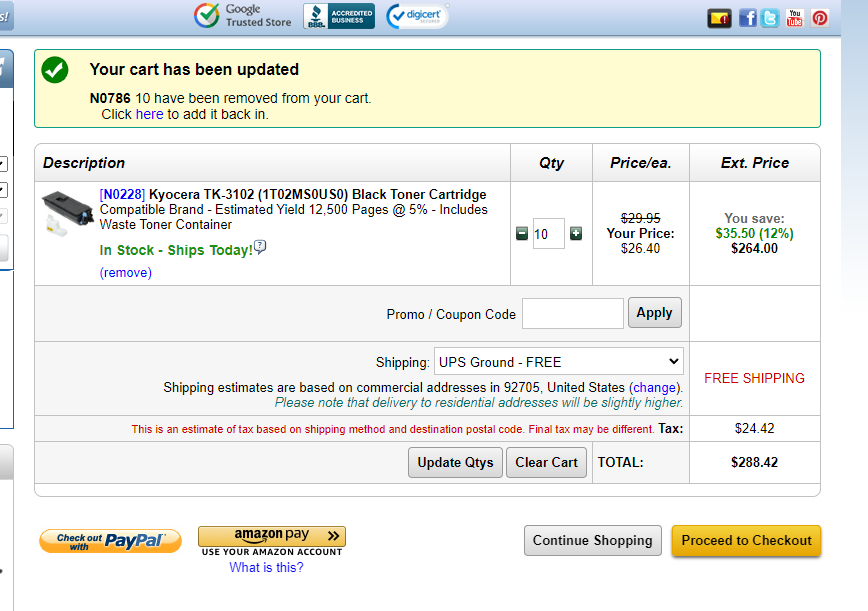Viewport: 868px width, 611px height.
Task: Click Proceed to Checkout
Action: pyautogui.click(x=746, y=540)
